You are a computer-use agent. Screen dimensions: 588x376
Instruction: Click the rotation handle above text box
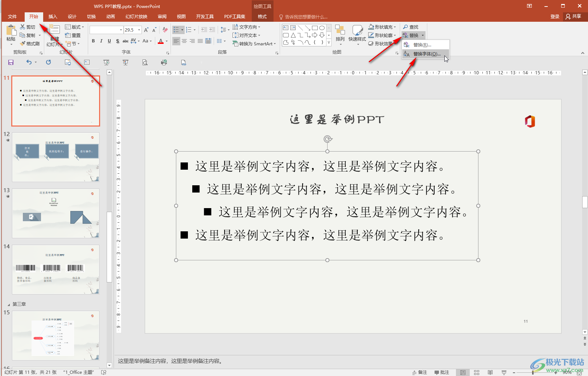pyautogui.click(x=328, y=139)
